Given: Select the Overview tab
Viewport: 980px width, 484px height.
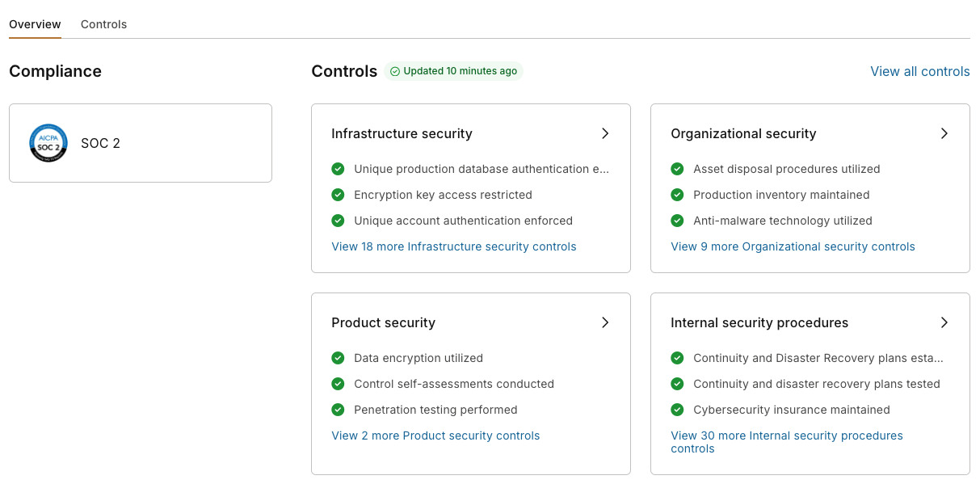Looking at the screenshot, I should click(x=35, y=24).
